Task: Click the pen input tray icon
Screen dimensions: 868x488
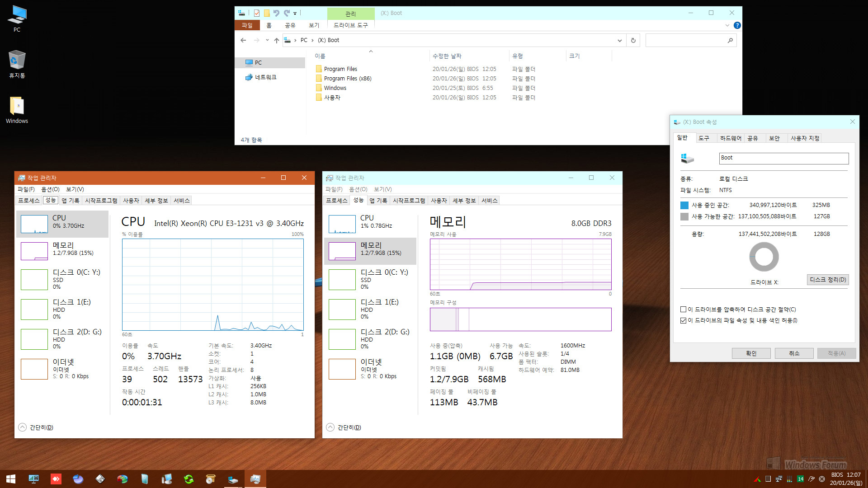Action: pyautogui.click(x=811, y=479)
